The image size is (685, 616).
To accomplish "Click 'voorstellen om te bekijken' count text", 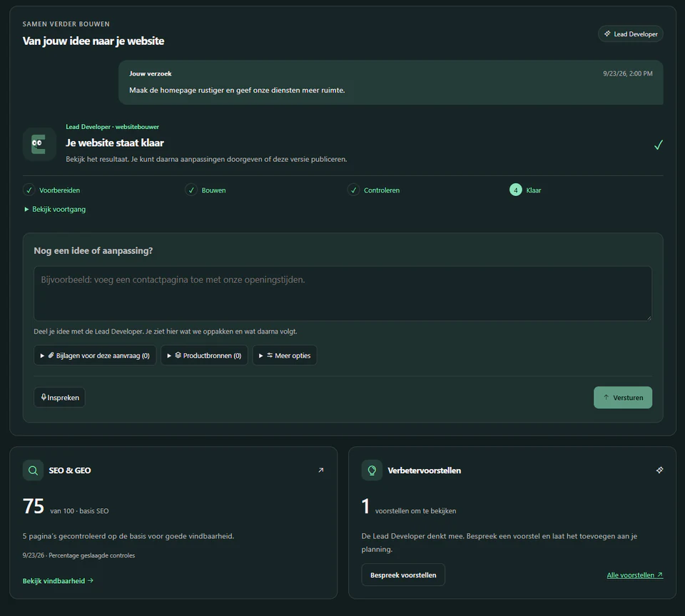I will [415, 511].
